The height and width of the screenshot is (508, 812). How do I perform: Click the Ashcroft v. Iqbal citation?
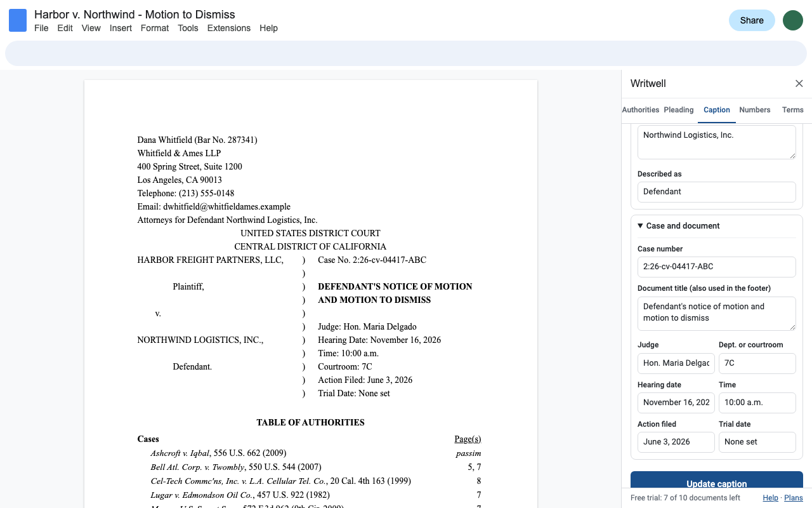click(218, 453)
